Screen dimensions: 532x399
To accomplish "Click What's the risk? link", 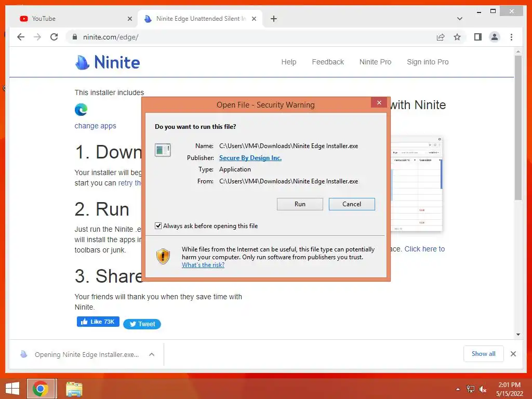I will click(203, 265).
